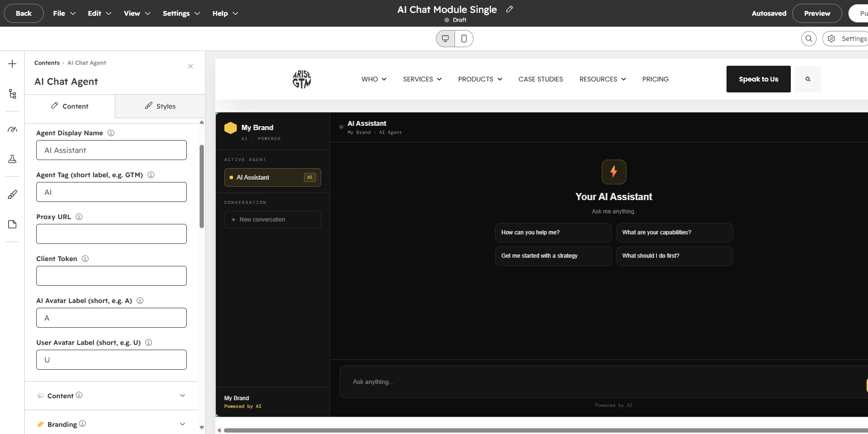Screen dimensions: 868x434
Task: Start a New conversation
Action: pos(273,220)
